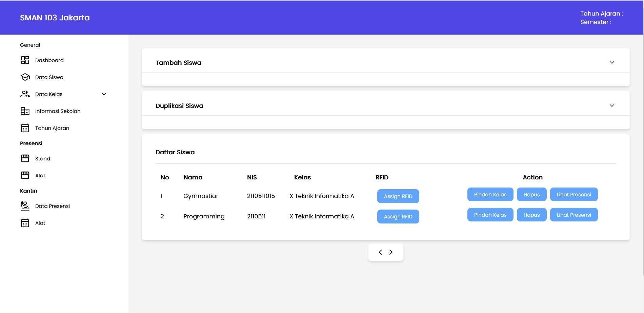The width and height of the screenshot is (644, 313).
Task: Click the Action column header
Action: pos(533,177)
